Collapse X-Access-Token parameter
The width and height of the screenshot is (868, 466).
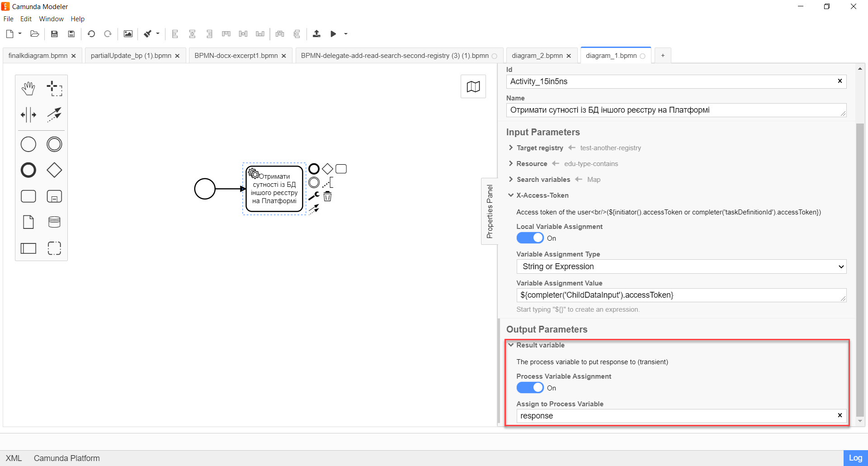point(511,195)
